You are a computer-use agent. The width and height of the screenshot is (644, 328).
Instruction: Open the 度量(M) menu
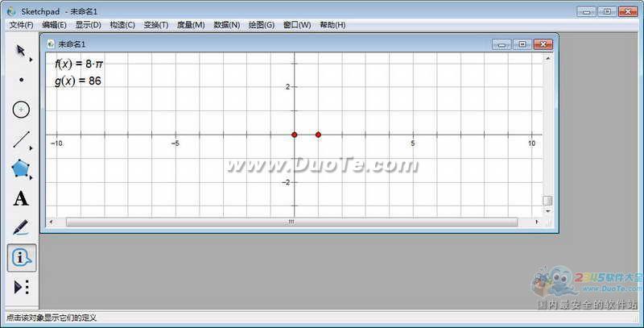click(191, 25)
